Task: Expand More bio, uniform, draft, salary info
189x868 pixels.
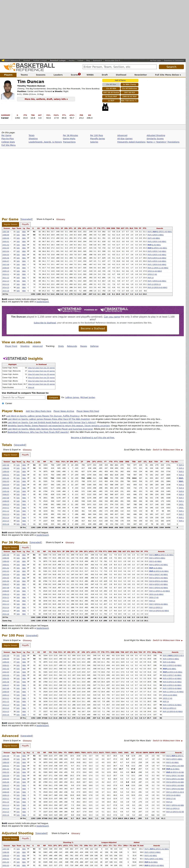Action: 46,99
